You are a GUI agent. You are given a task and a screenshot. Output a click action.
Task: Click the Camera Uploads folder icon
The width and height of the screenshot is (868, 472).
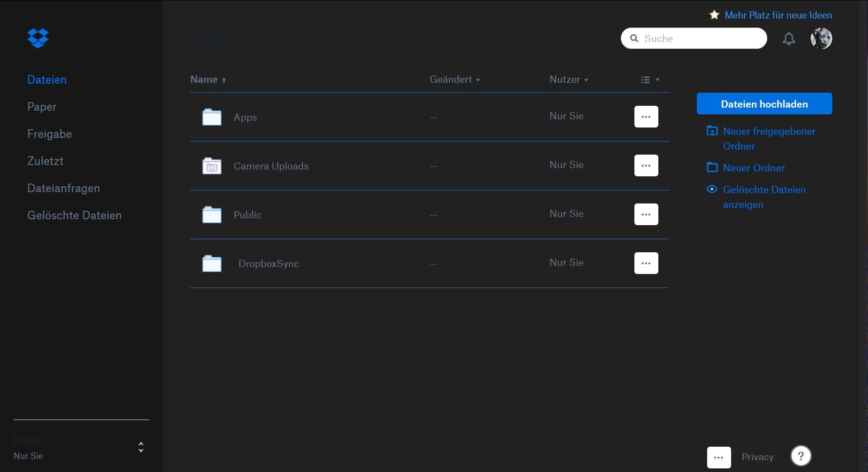tap(211, 165)
